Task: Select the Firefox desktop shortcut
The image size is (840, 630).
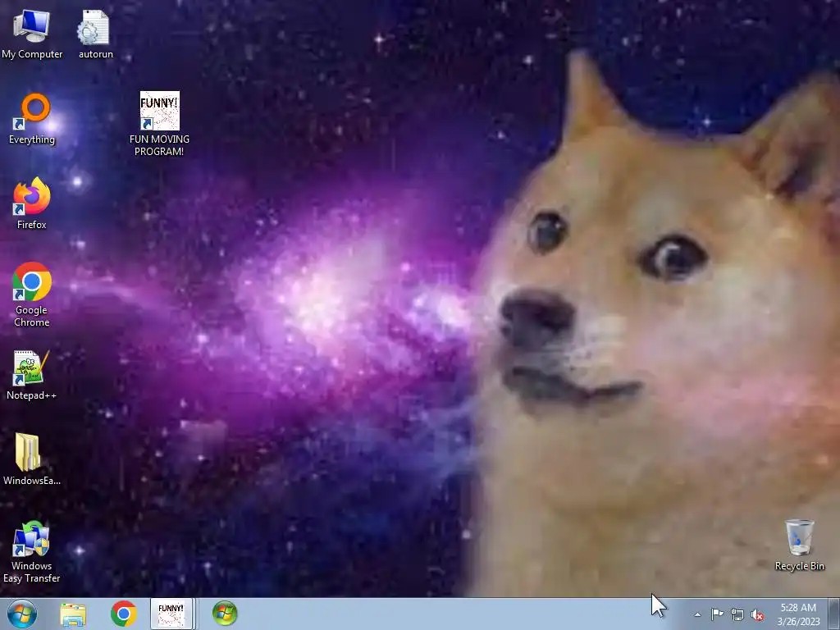Action: [32, 203]
